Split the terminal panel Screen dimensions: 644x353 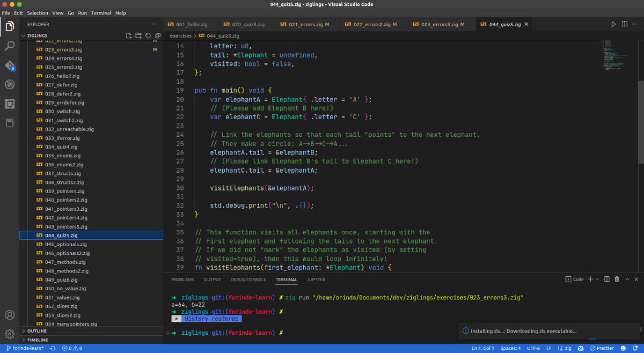607,279
